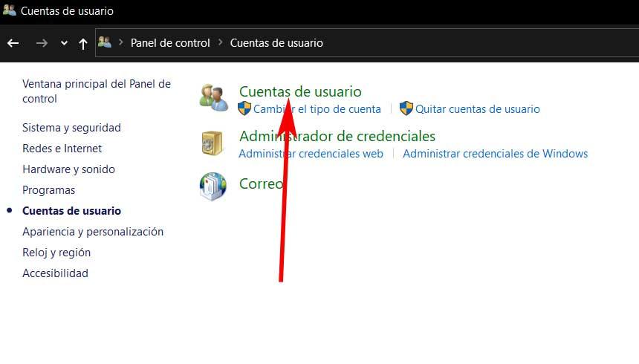Open the Correo heading

262,183
